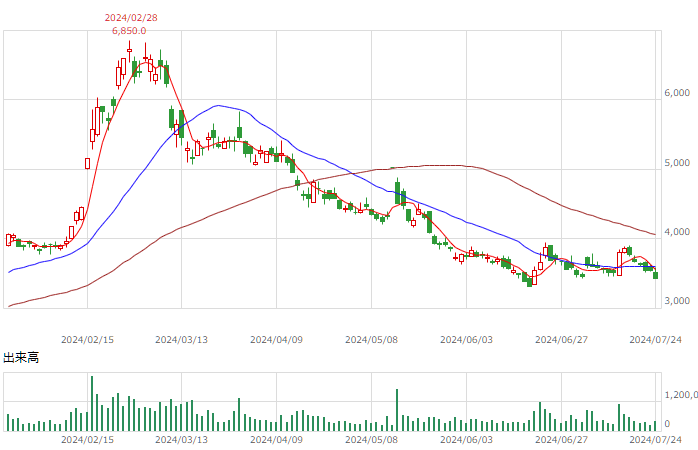Image resolution: width=698 pixels, height=450 pixels.
Task: Click volume chart's 2024/02/15 date label
Action: point(87,440)
